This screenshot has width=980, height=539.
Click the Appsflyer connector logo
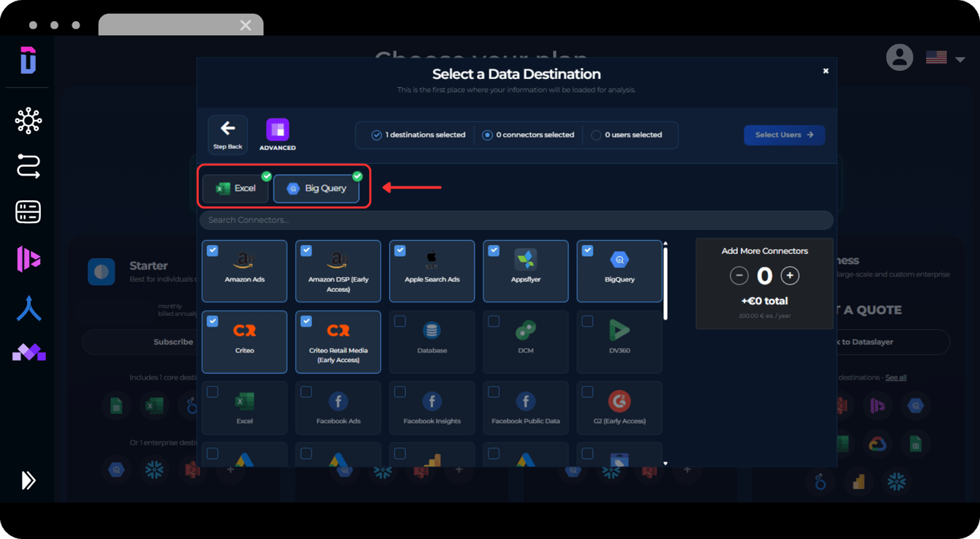[x=526, y=260]
